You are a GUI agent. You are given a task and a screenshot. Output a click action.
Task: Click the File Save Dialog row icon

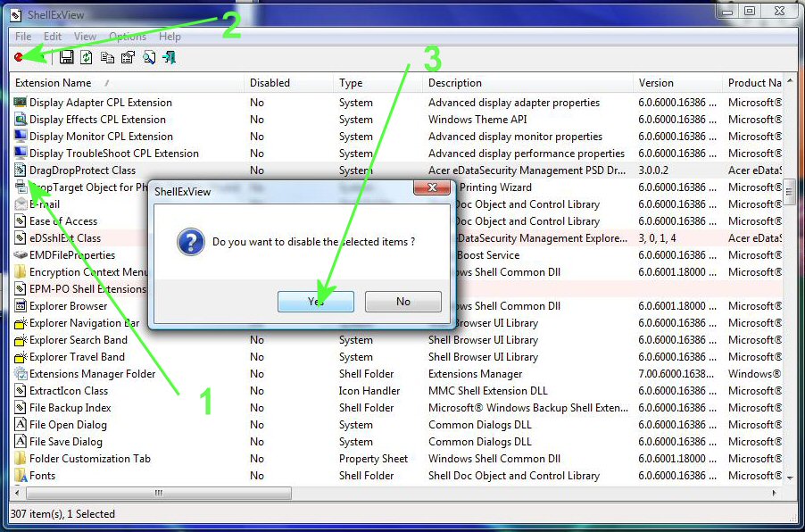point(20,441)
